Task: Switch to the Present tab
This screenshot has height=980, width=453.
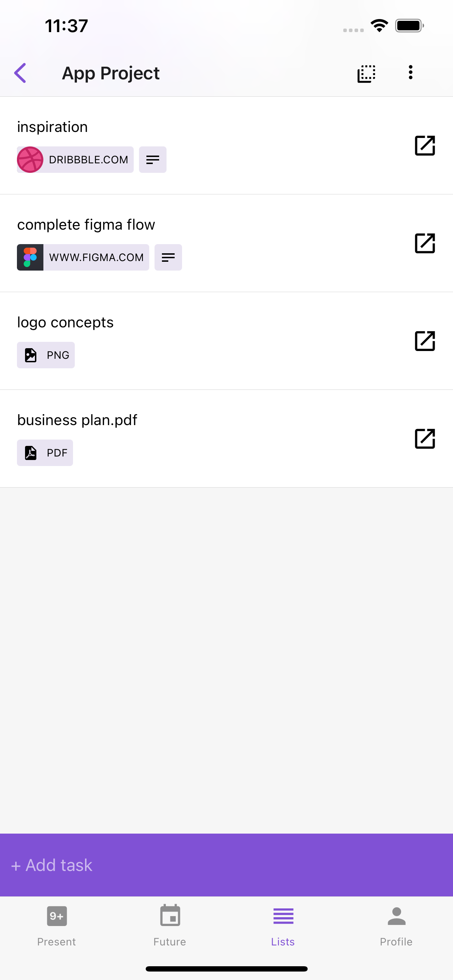Action: click(x=57, y=925)
